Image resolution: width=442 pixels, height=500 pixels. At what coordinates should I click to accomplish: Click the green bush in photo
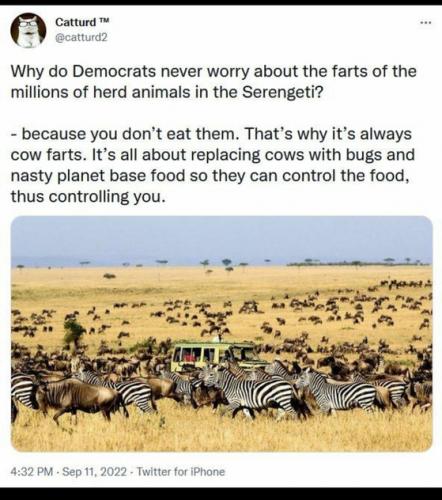coord(74,331)
